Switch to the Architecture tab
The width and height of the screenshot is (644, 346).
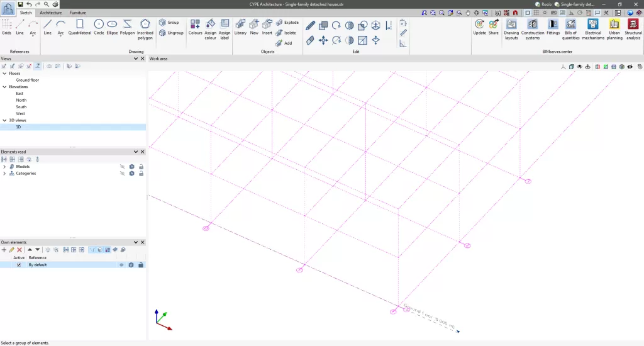pos(50,13)
